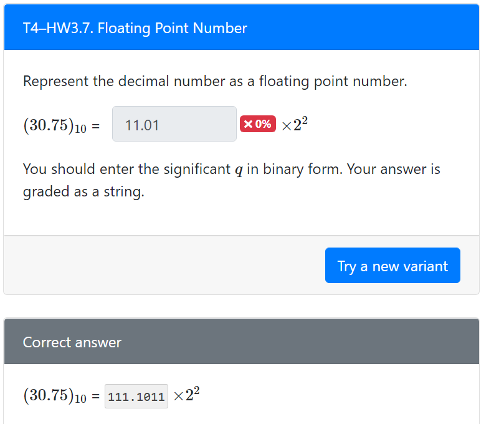Screen dimensions: 504x424
Task: Click the correct answer box showing 111.1011
Action: click(136, 396)
